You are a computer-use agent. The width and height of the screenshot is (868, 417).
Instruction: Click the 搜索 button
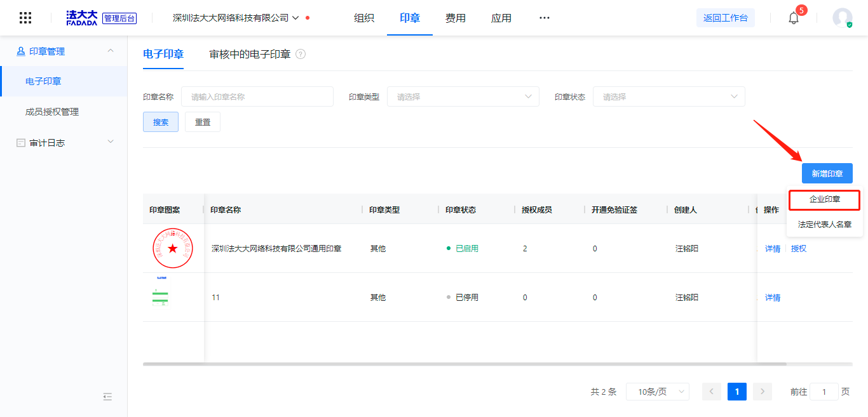coord(161,122)
